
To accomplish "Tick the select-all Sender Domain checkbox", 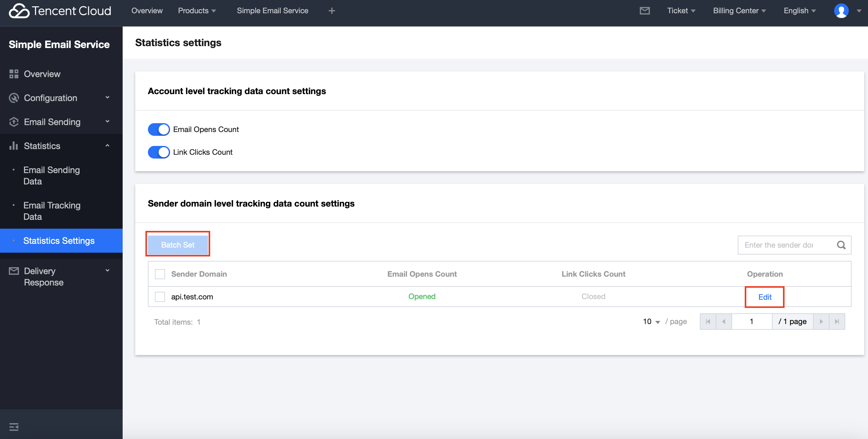I will pos(160,274).
